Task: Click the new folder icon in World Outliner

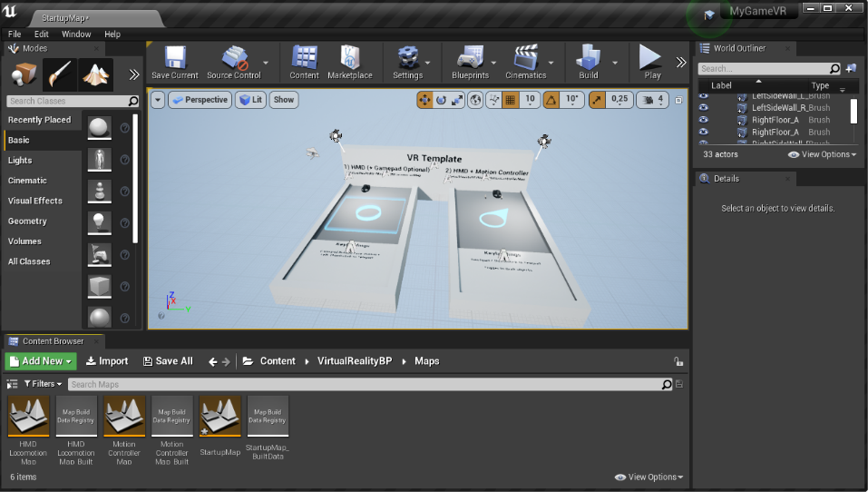Action: point(851,69)
